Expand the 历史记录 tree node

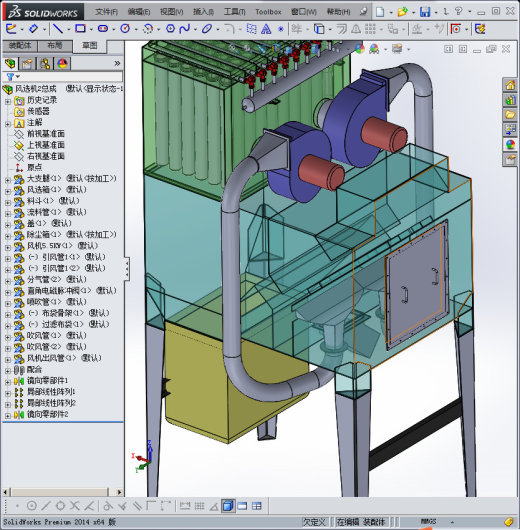8,101
